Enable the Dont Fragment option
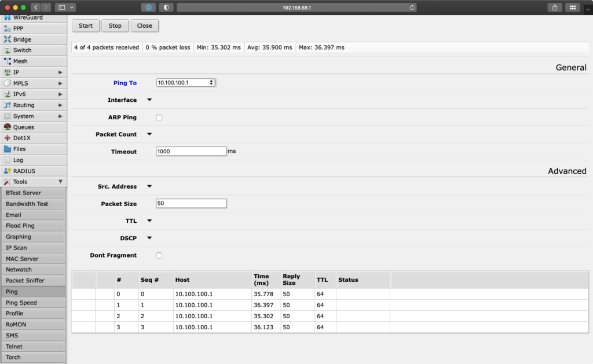 click(x=159, y=255)
